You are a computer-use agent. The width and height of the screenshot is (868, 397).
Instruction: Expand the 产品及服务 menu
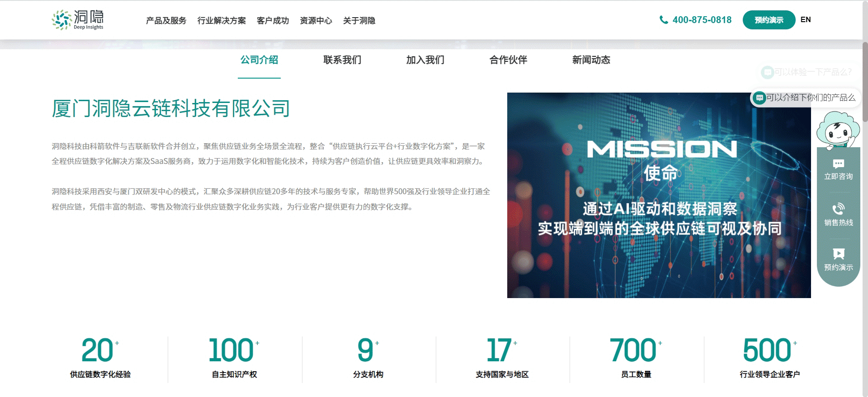tap(166, 21)
